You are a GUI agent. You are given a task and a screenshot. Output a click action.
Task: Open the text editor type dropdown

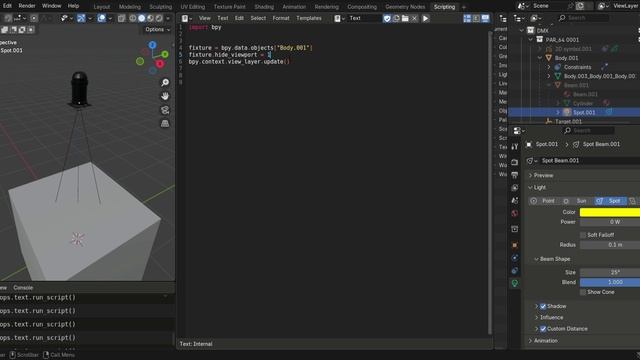coord(187,18)
